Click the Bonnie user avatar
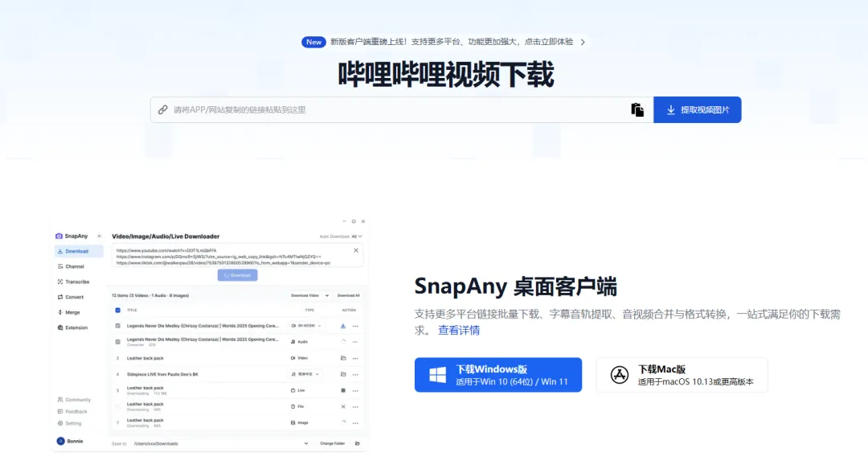Screen dimensions: 868x465 coord(60,441)
